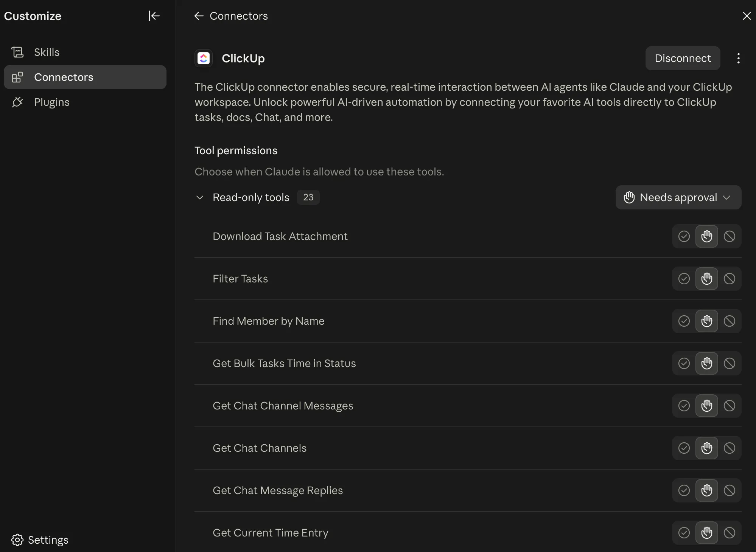Click the Settings gear icon
The image size is (756, 552).
point(17,540)
